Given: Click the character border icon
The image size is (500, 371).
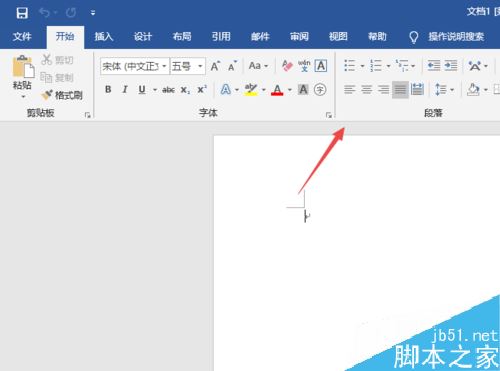Looking at the screenshot, I should tap(321, 66).
